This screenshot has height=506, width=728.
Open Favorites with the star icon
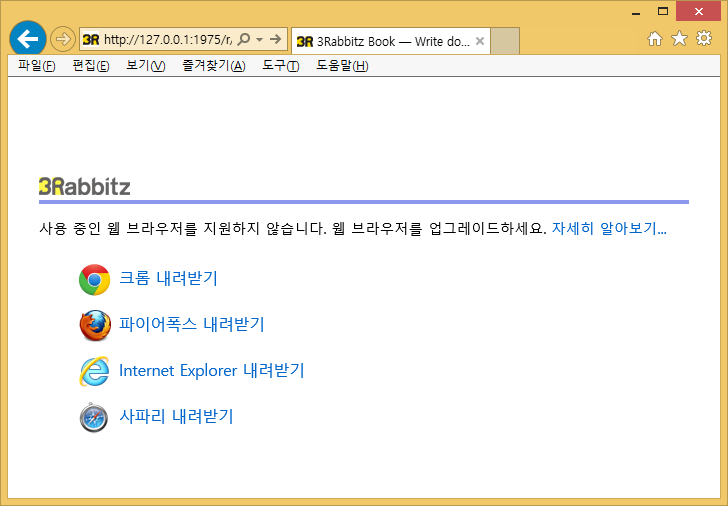pos(679,39)
